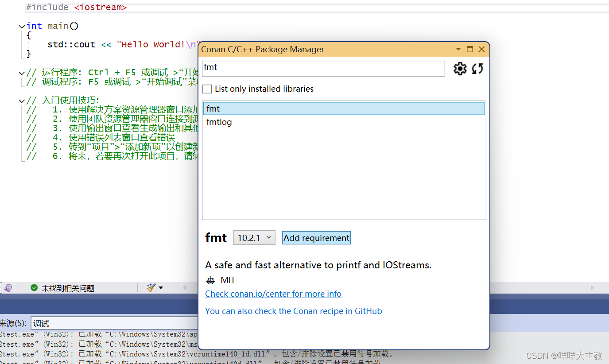This screenshot has width=609, height=364.
Task: Open the Check conan.io/center for more info link
Action: pos(273,294)
